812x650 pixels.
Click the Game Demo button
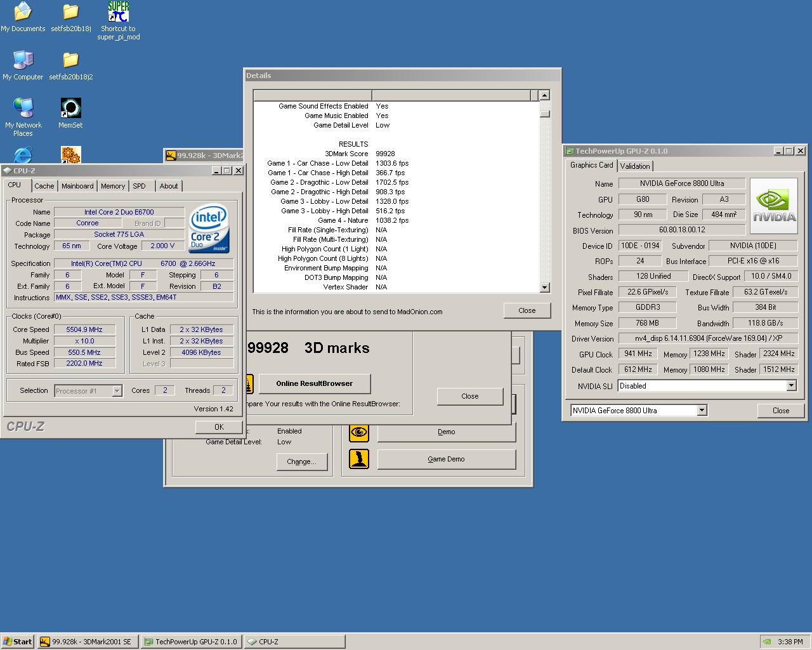pyautogui.click(x=447, y=459)
